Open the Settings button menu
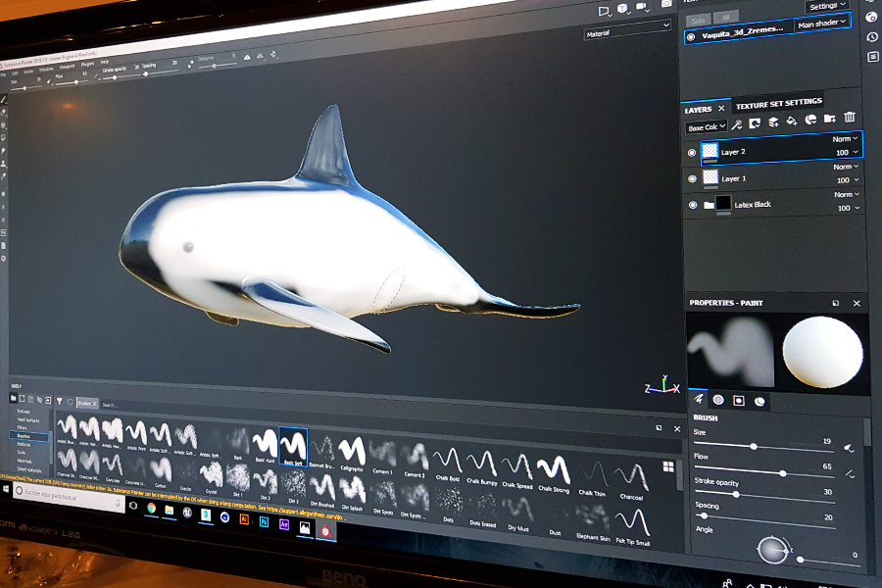Screen dimensions: 882x588 (828, 5)
